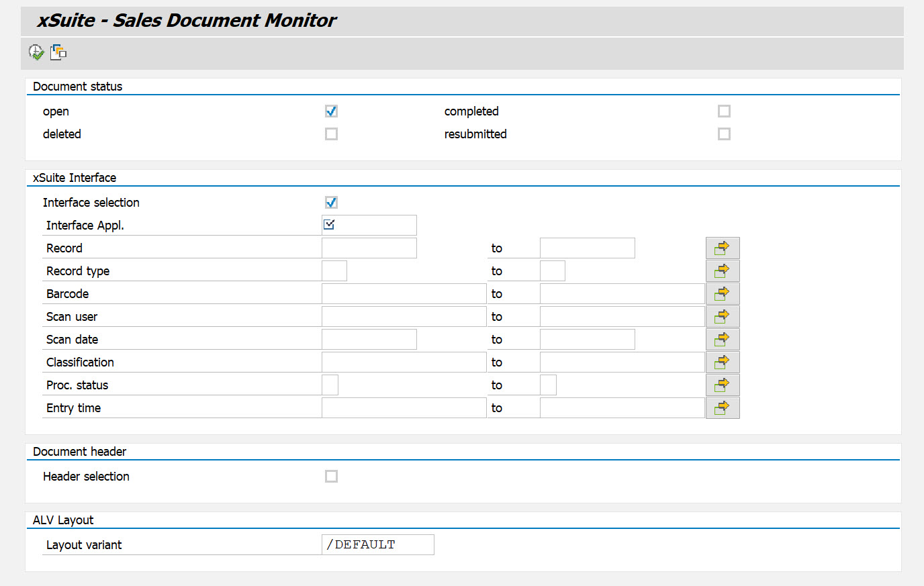
Task: Open multiple selection for Entry time
Action: [722, 407]
